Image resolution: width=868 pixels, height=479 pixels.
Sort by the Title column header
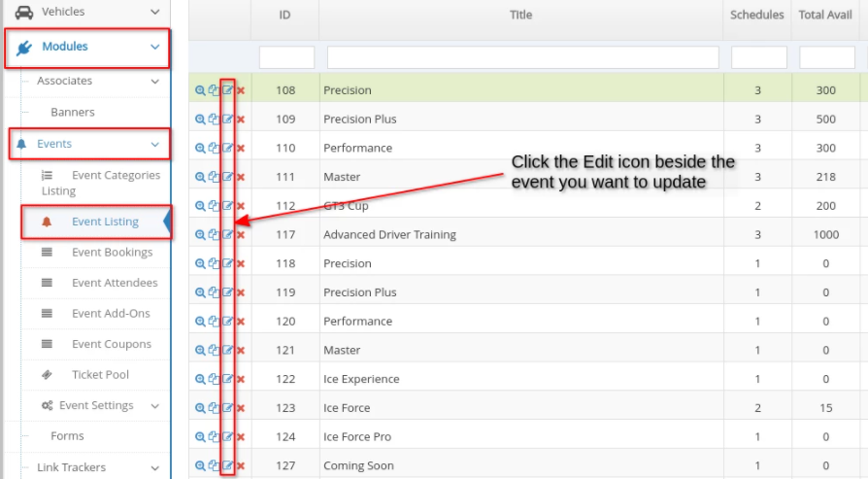pos(521,15)
